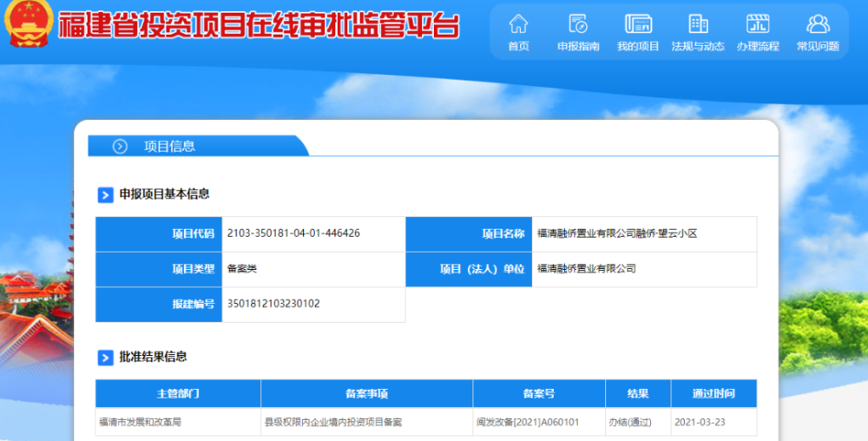The image size is (868, 441).
Task: Click the record number 闽发改备[2021]A060101
Action: point(528,422)
